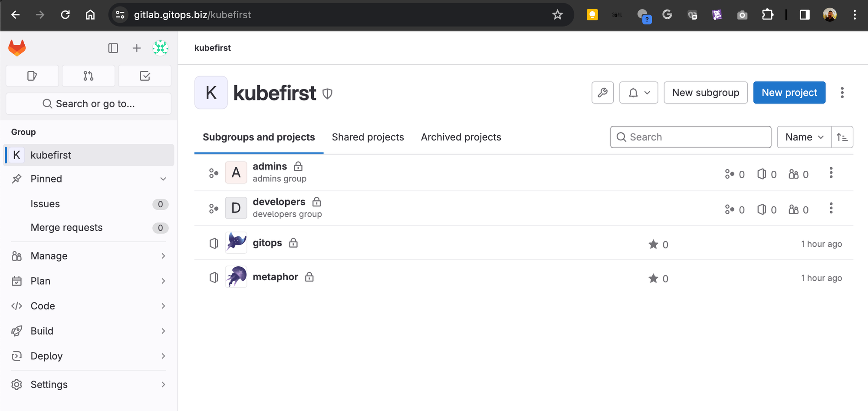Open the to-do list shortcut icon
The width and height of the screenshot is (868, 411).
(x=145, y=76)
